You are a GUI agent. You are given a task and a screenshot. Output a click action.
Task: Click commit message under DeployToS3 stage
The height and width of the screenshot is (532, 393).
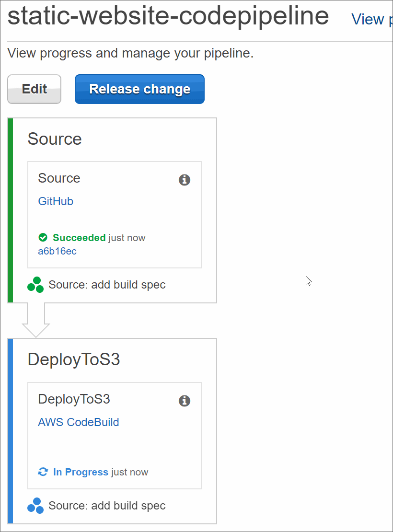click(107, 506)
